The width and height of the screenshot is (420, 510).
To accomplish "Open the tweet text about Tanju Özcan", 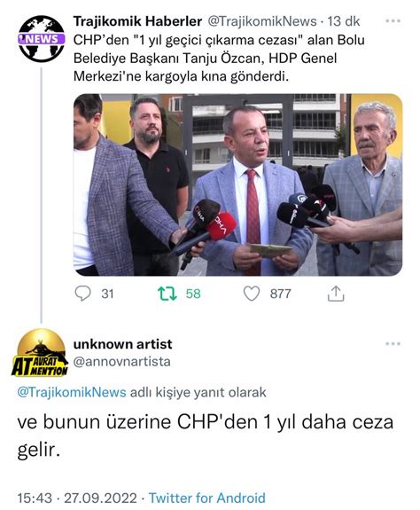I will click(219, 59).
